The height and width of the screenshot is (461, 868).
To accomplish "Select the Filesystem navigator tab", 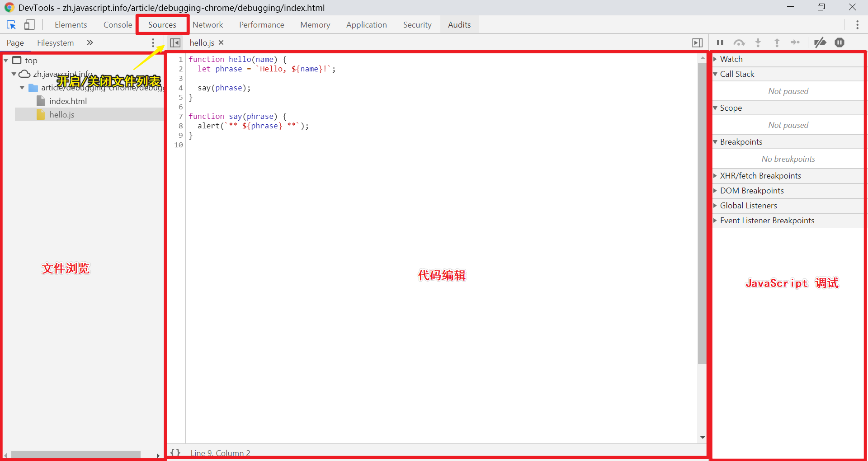I will (55, 43).
